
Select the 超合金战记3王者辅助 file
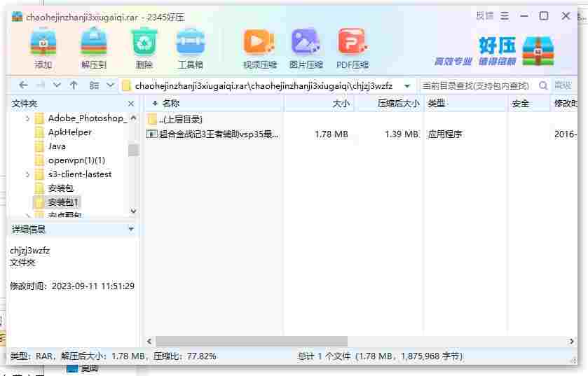pyautogui.click(x=218, y=134)
